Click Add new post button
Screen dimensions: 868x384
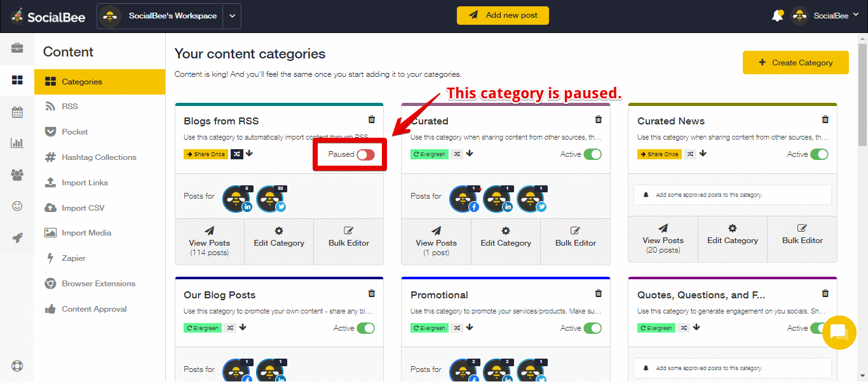tap(503, 15)
